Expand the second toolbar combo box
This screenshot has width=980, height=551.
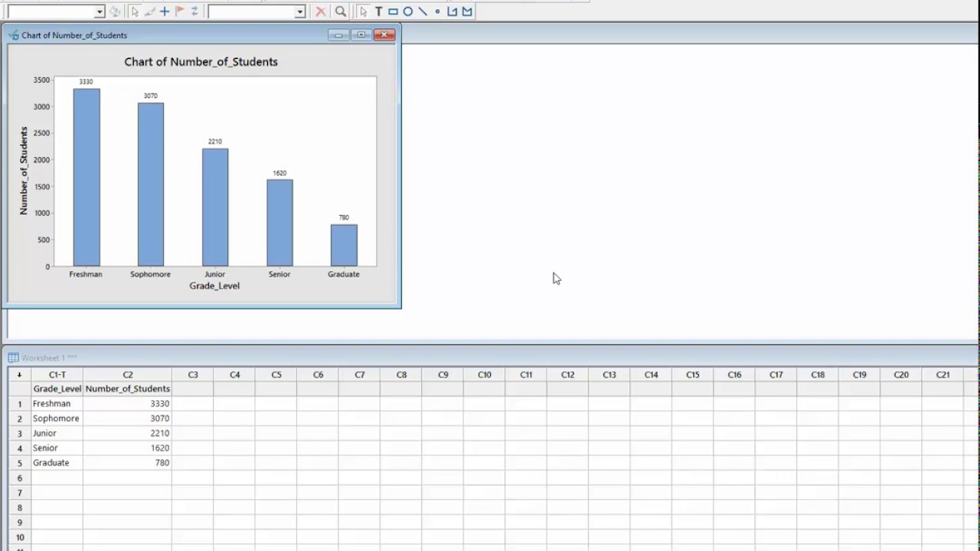click(299, 11)
